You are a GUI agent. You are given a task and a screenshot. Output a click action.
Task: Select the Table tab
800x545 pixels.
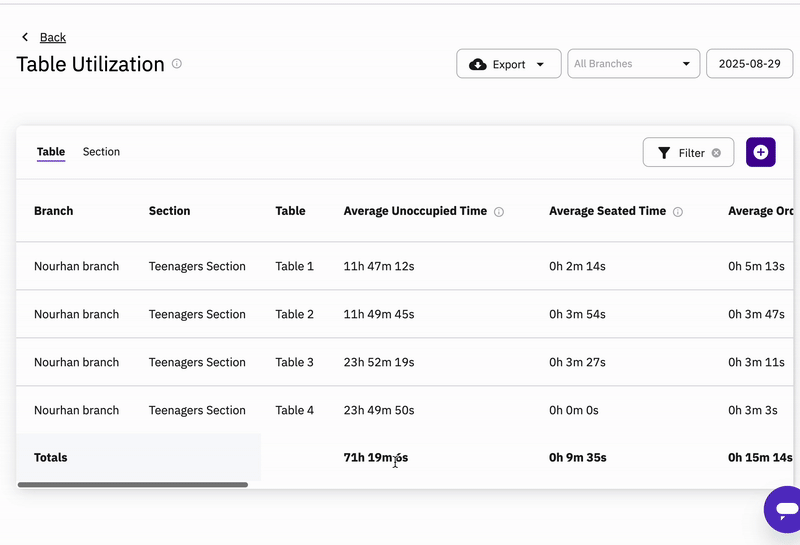pyautogui.click(x=51, y=152)
